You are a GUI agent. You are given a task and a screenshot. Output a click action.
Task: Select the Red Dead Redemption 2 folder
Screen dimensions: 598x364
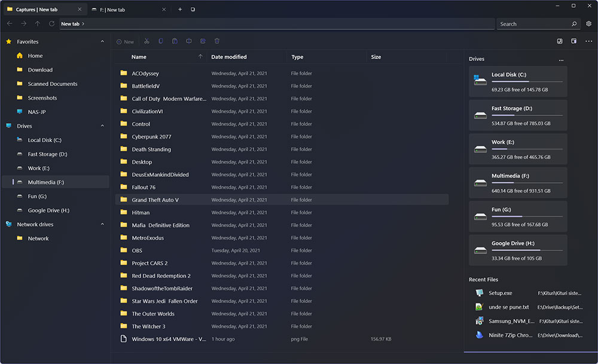tap(282, 276)
